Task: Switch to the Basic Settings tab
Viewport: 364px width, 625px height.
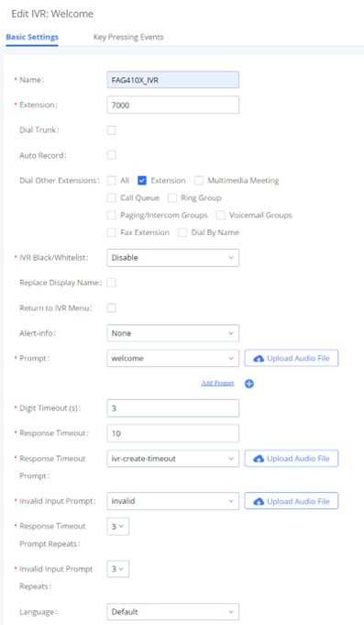Action: [x=32, y=37]
